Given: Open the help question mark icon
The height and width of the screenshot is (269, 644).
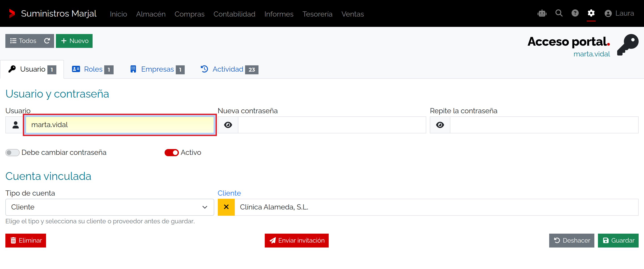Looking at the screenshot, I should click(x=575, y=13).
